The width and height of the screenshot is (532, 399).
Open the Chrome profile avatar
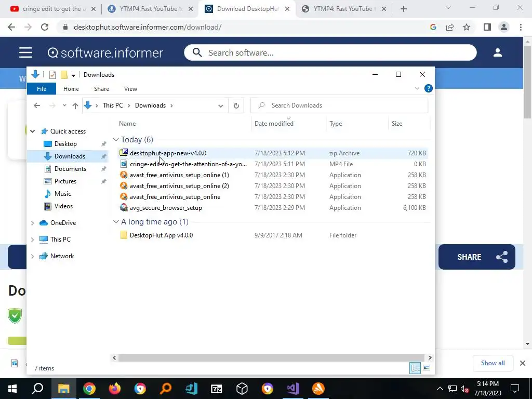pyautogui.click(x=504, y=27)
